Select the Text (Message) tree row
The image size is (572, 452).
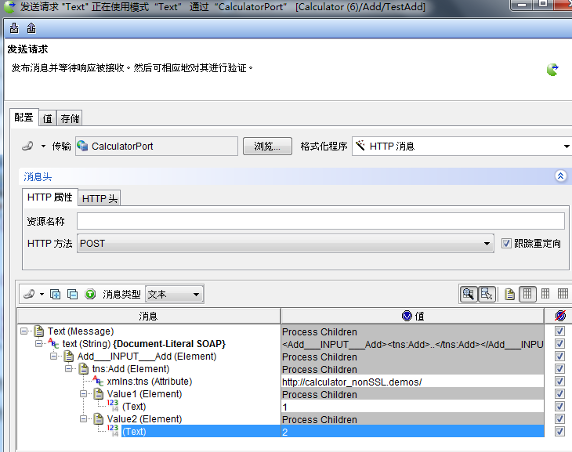click(x=81, y=331)
